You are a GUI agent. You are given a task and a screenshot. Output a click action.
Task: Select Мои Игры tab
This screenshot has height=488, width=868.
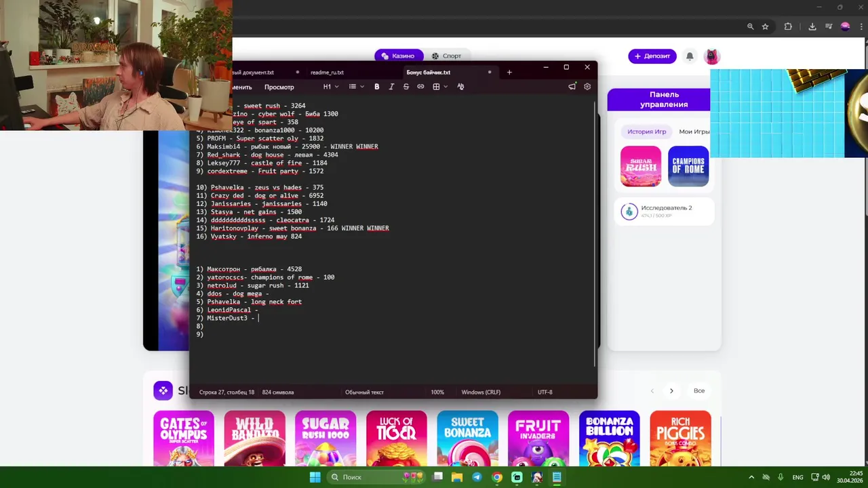[x=694, y=131]
